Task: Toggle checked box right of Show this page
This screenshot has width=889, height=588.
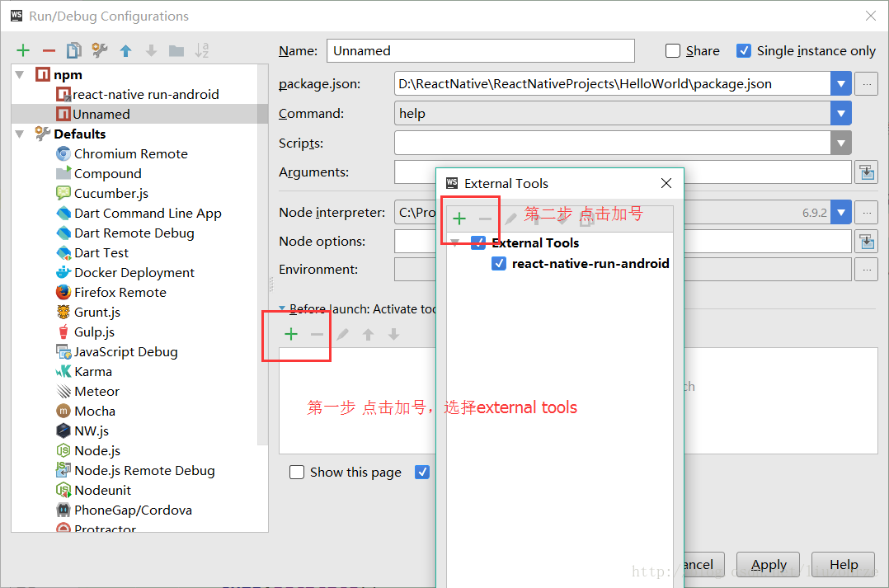Action: (x=422, y=473)
